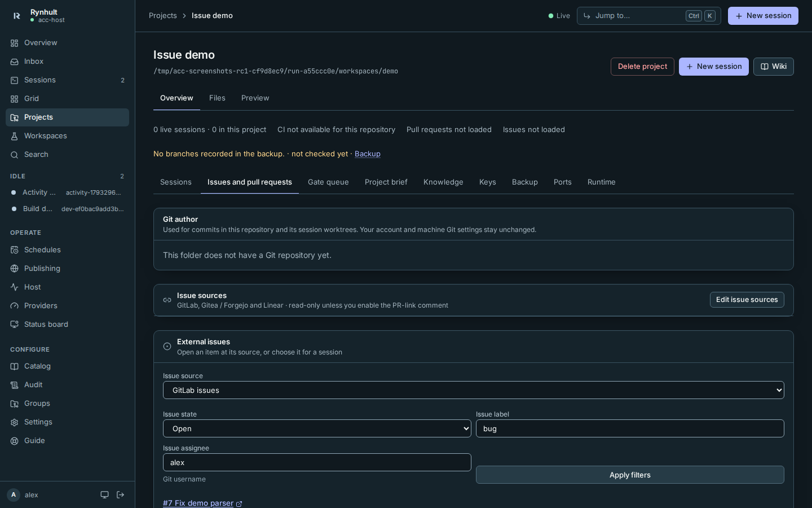The width and height of the screenshot is (812, 508).
Task: Click the Wiki button
Action: (x=774, y=67)
